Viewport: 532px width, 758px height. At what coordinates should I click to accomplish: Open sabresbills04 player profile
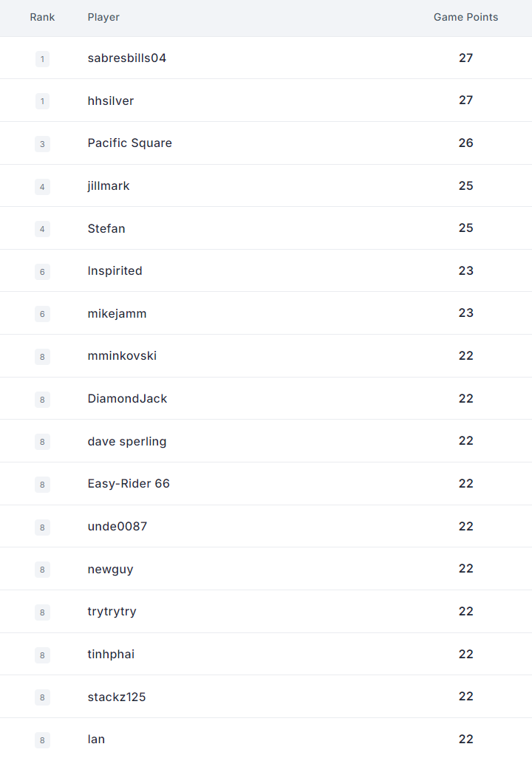[126, 58]
